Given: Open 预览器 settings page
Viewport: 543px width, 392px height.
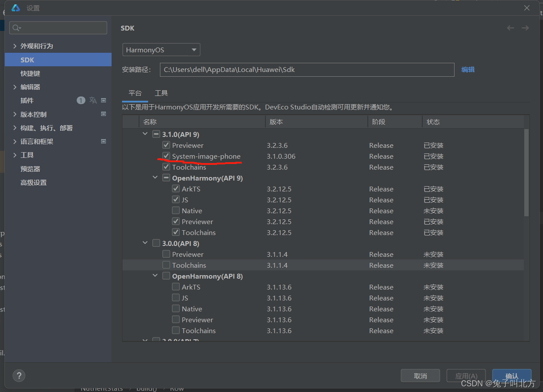Looking at the screenshot, I should [31, 169].
